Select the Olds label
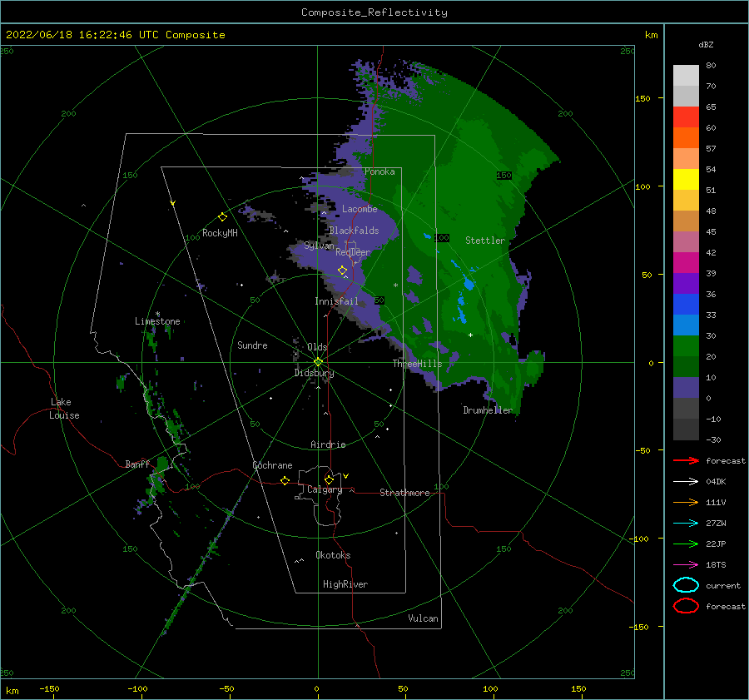The image size is (749, 700). 317,347
